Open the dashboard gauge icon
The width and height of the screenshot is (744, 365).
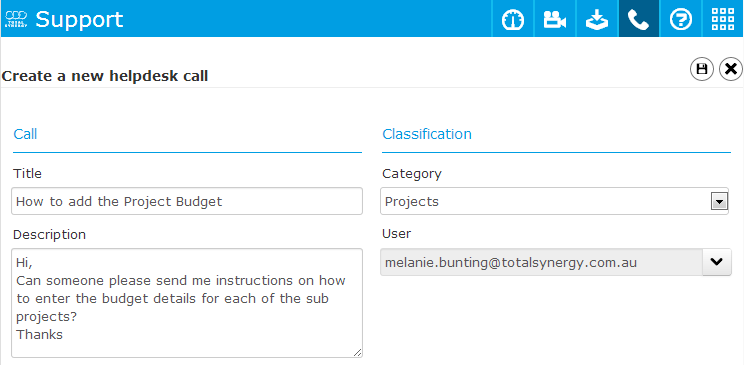[512, 19]
